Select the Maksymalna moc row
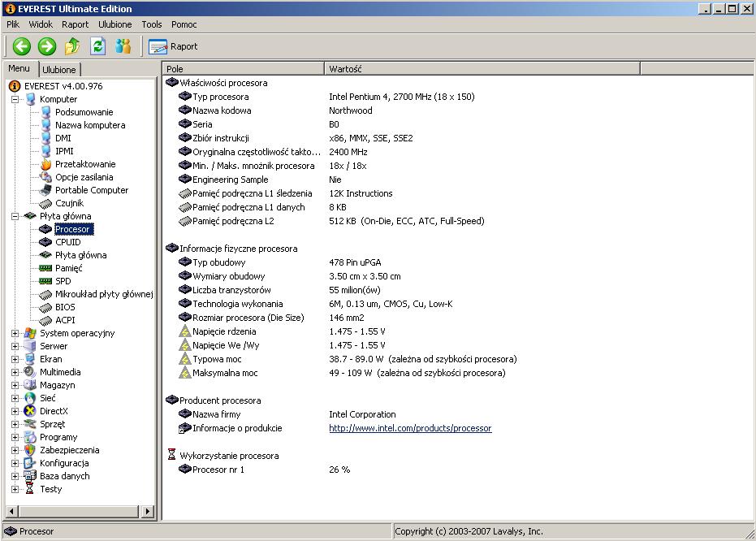 pos(342,373)
